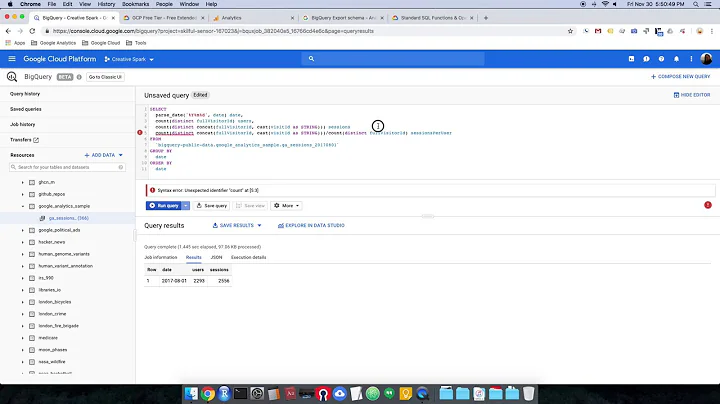The image size is (720, 404).
Task: Run the query
Action: click(164, 206)
